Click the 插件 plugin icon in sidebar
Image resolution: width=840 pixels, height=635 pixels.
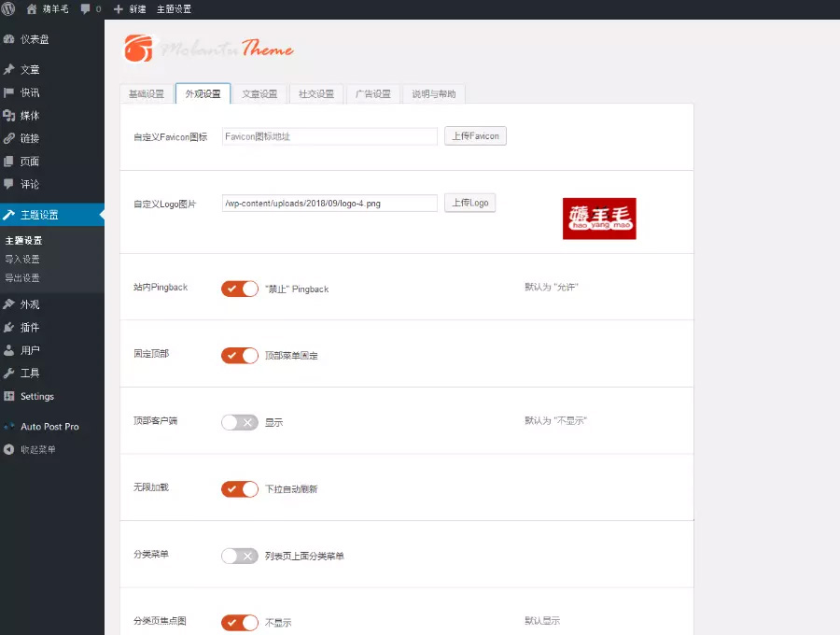click(x=9, y=328)
